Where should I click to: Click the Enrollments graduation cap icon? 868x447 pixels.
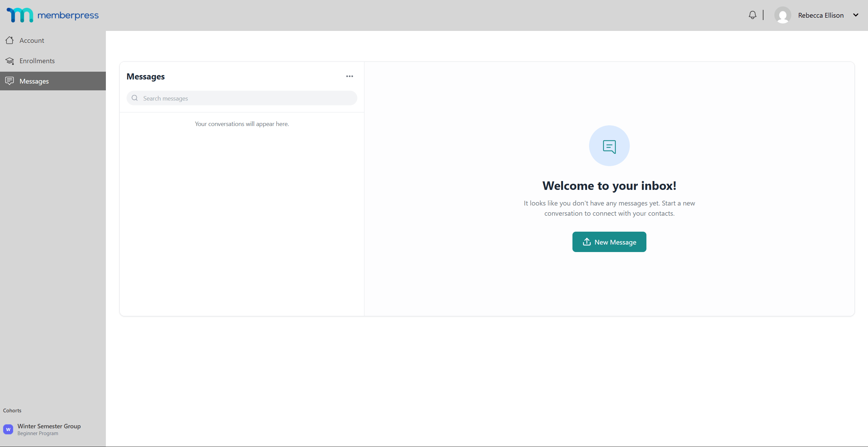(10, 61)
